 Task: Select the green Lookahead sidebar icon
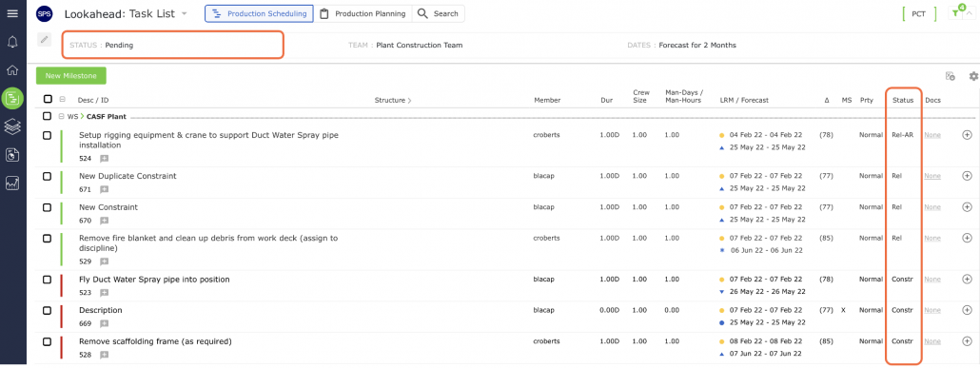point(12,98)
